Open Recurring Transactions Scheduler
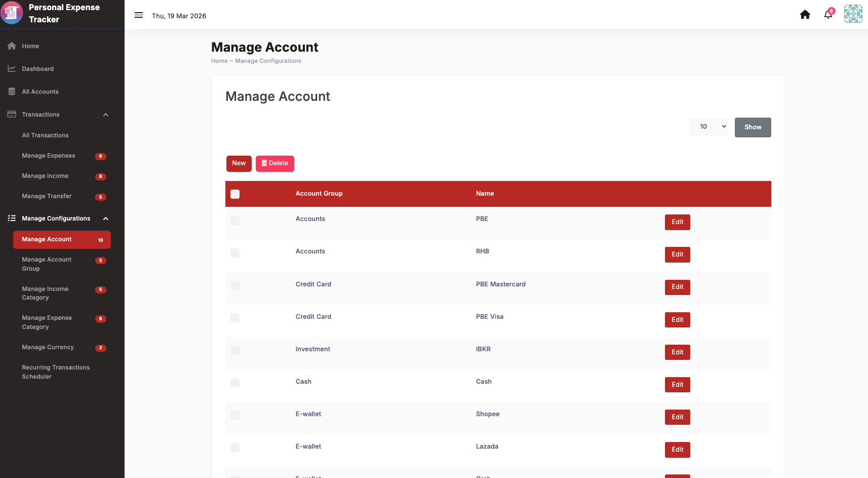Image resolution: width=868 pixels, height=478 pixels. point(56,372)
